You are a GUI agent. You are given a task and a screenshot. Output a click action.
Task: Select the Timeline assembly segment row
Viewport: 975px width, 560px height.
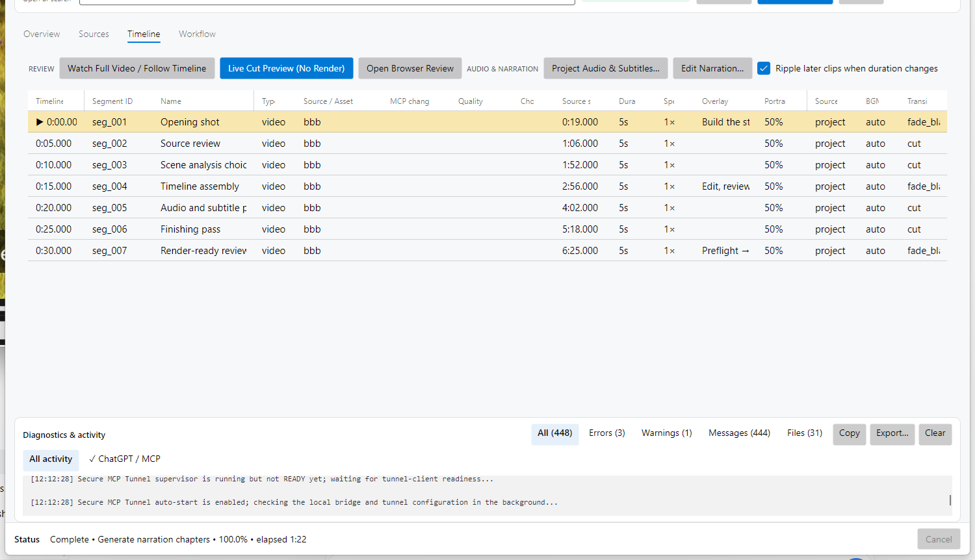point(487,186)
